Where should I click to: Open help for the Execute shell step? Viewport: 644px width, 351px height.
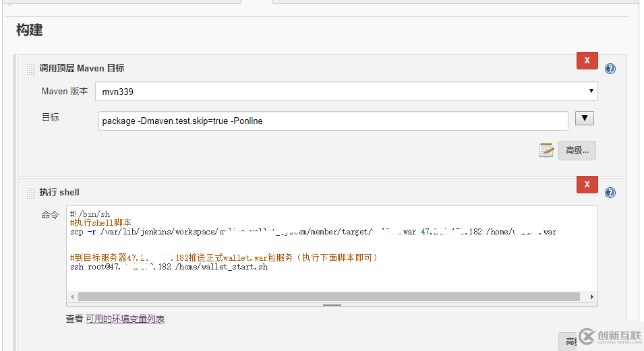pos(610,193)
